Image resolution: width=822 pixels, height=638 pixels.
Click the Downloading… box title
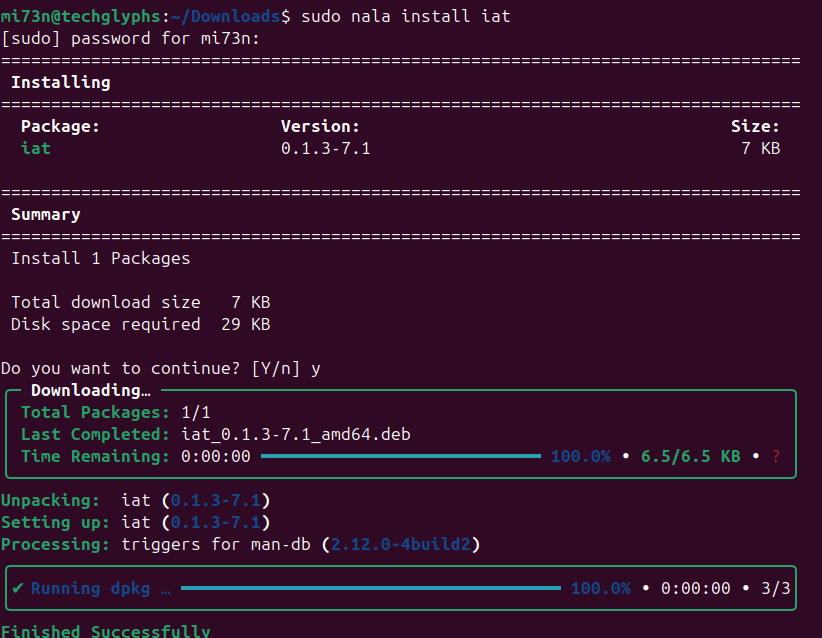click(91, 390)
